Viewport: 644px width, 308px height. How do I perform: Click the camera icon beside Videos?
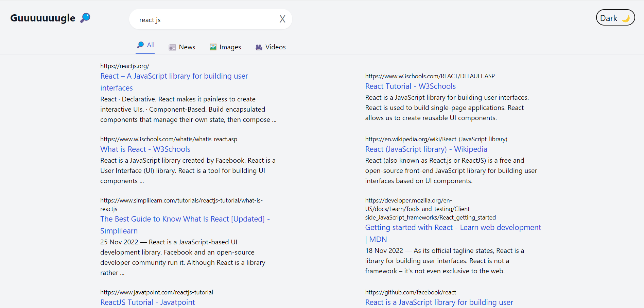(259, 47)
